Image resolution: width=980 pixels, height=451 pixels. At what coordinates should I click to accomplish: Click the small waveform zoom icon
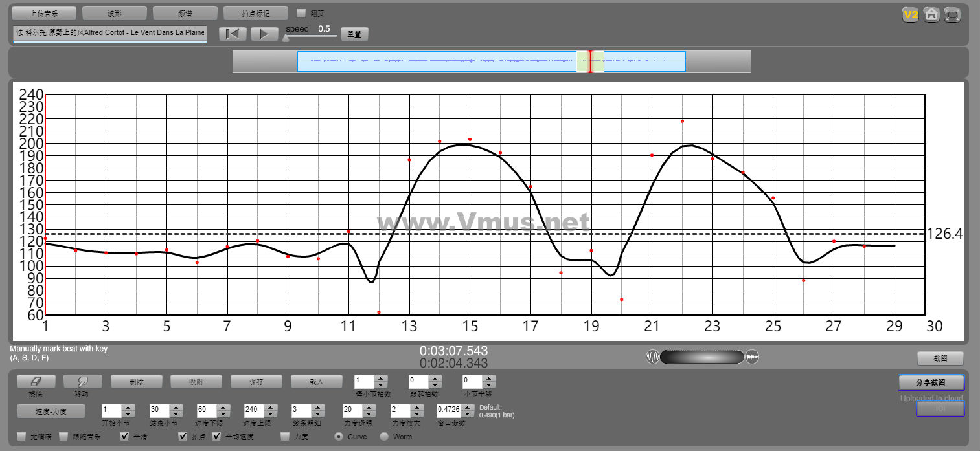pos(652,357)
